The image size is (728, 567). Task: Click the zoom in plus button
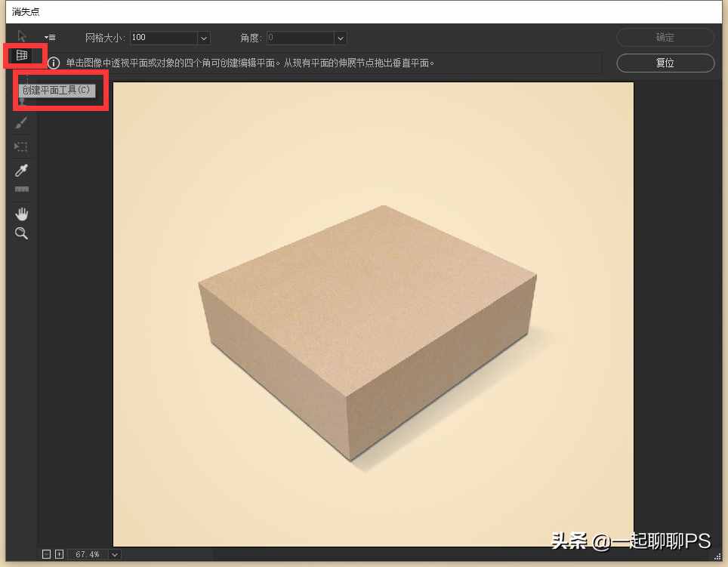[x=60, y=554]
